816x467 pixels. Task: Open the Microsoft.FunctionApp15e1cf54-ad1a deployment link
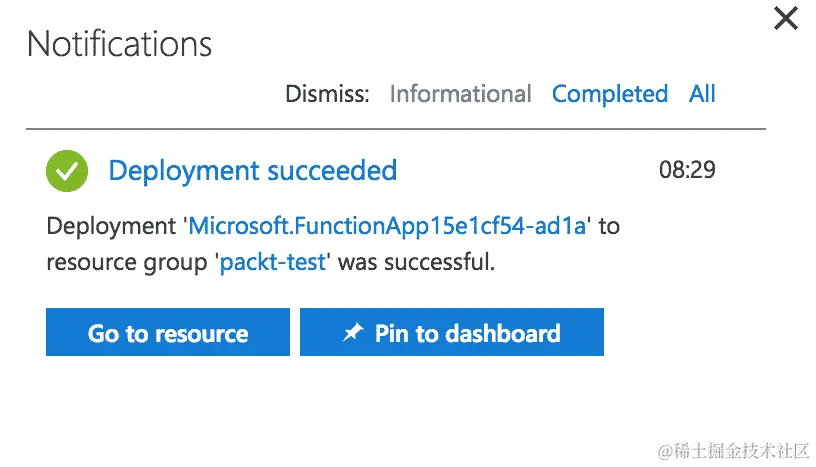(387, 226)
